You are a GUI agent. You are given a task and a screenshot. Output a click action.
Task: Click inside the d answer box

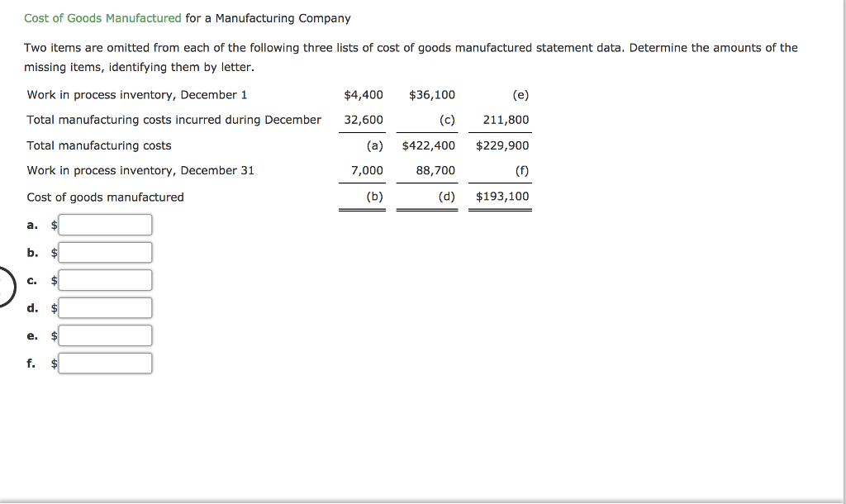[105, 307]
